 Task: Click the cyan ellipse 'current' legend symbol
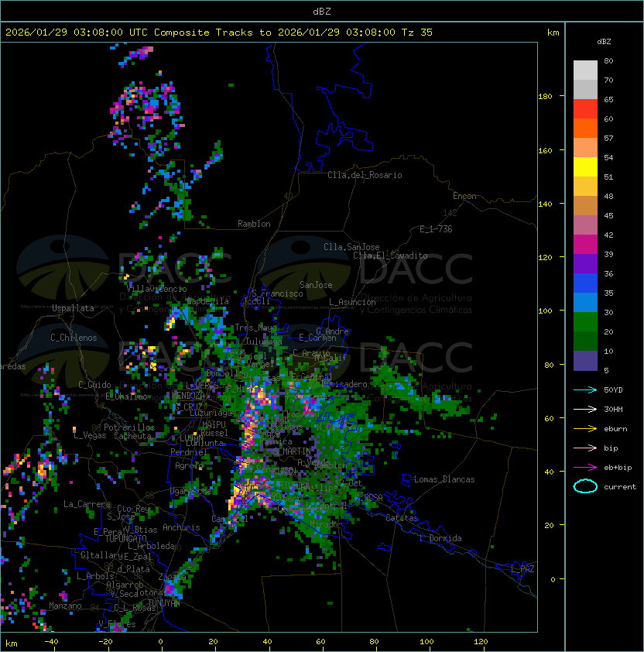pyautogui.click(x=585, y=486)
